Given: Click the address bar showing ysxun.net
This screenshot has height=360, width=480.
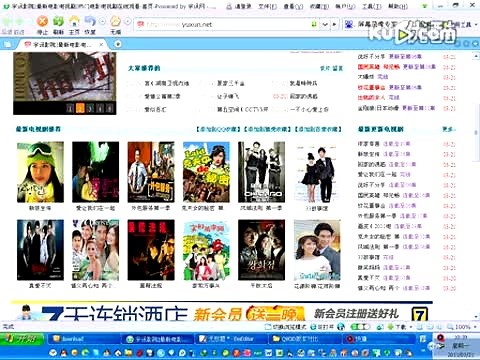Looking at the screenshot, I should (227, 24).
